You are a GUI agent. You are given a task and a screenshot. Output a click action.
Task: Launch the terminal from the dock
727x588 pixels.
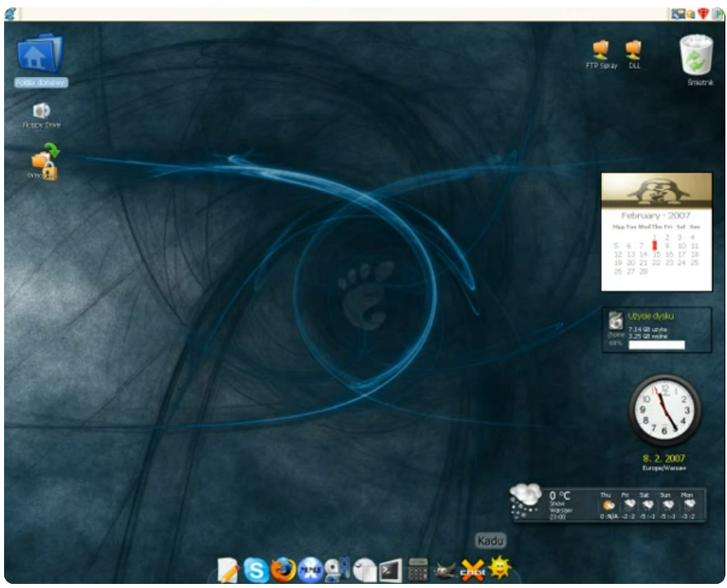click(390, 570)
